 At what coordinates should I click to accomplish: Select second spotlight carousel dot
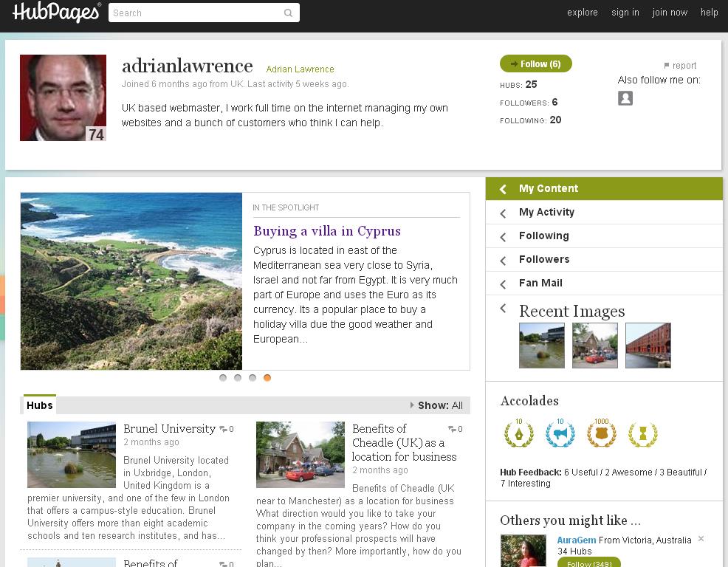point(238,377)
